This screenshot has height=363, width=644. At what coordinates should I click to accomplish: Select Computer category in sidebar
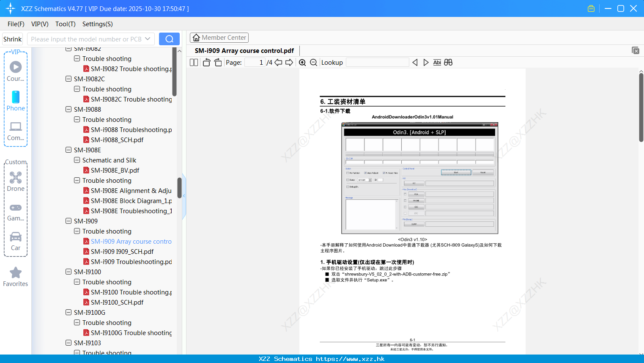16,131
